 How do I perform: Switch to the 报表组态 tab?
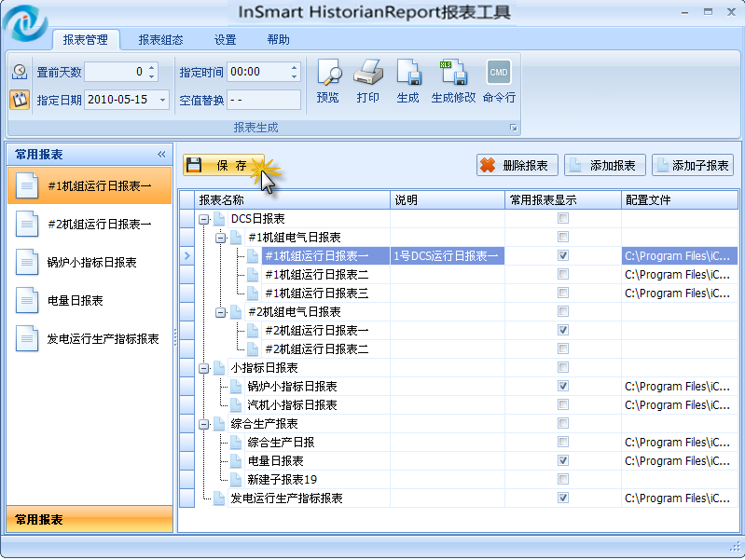tap(160, 40)
